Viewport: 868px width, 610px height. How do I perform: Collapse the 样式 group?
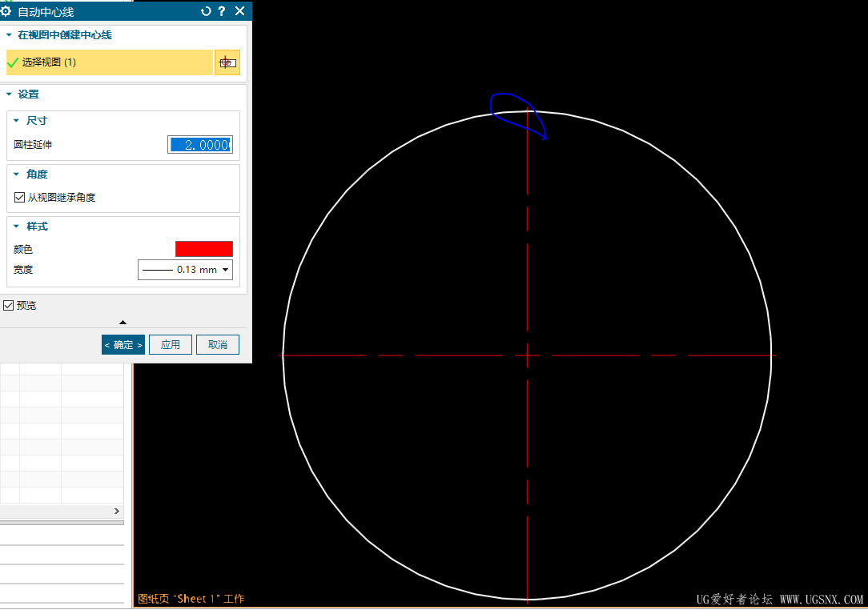16,226
